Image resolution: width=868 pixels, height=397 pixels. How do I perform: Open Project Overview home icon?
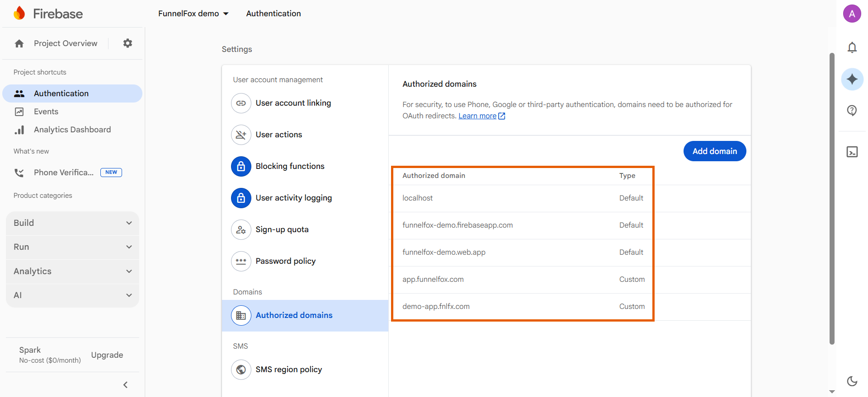click(x=19, y=43)
